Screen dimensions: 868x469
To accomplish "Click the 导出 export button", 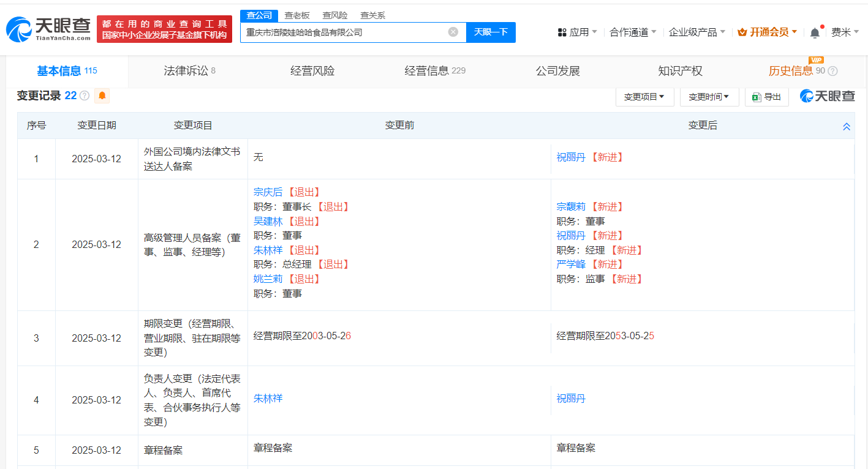I will (767, 97).
